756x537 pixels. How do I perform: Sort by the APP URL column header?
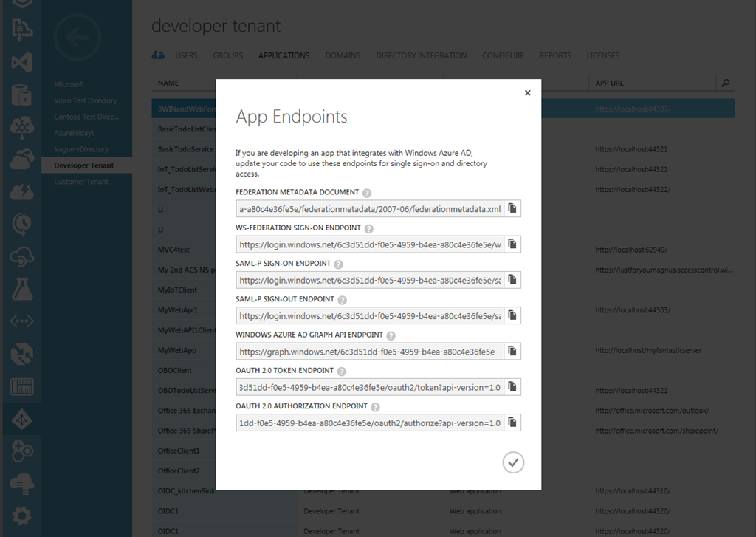[x=609, y=83]
